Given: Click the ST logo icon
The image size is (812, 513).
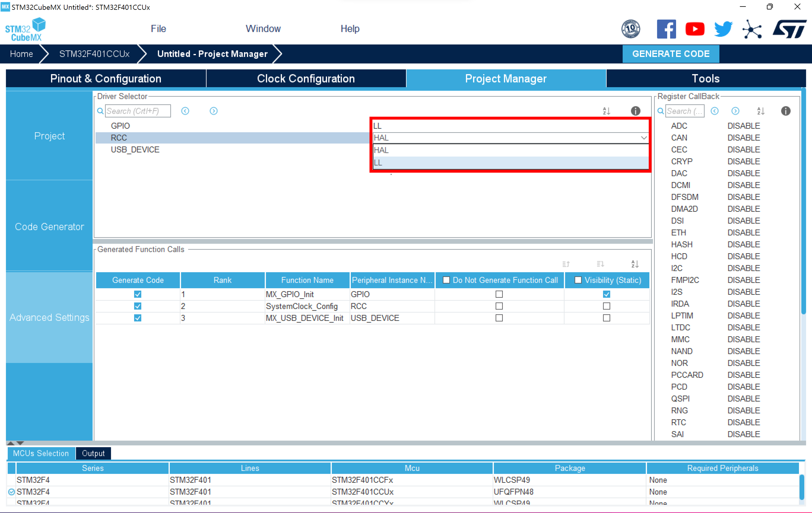Looking at the screenshot, I should click(x=789, y=29).
